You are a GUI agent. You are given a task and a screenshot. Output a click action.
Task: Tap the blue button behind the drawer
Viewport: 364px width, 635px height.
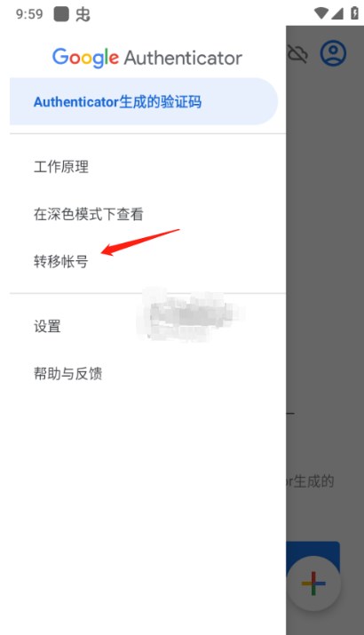click(x=313, y=551)
